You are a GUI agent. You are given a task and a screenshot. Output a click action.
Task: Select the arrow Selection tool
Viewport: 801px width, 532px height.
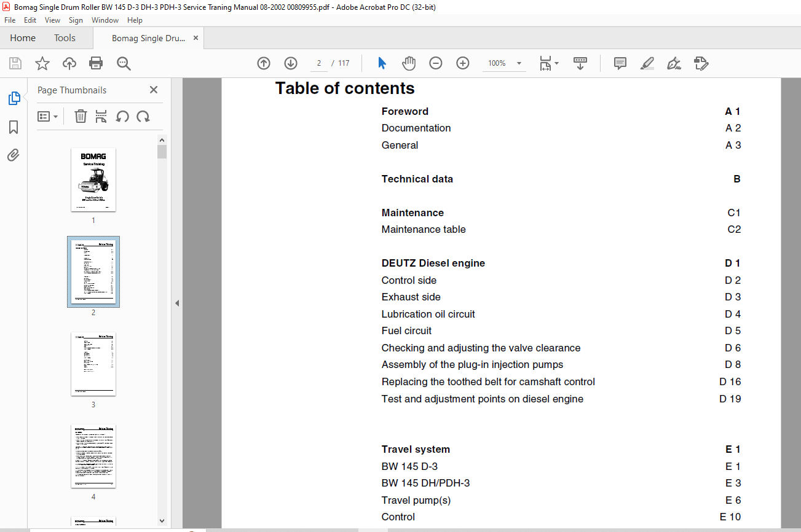click(382, 63)
